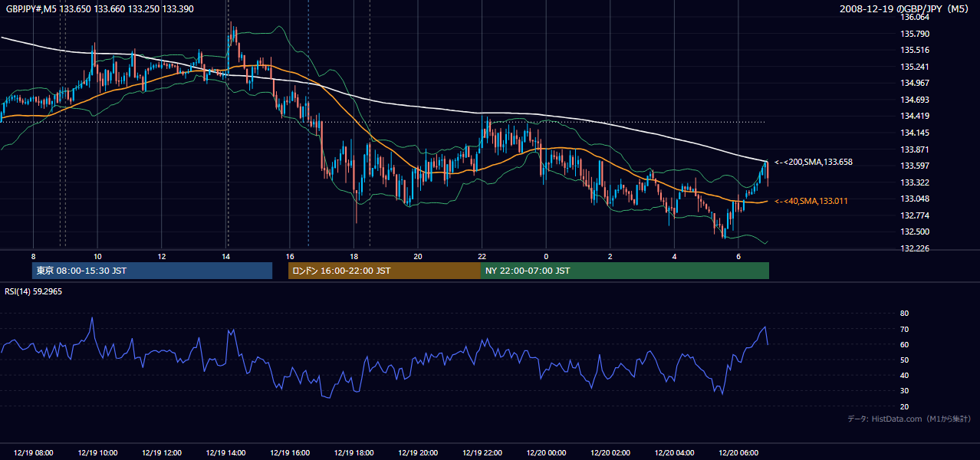
Task: Click hour tick 0 on price chart axis
Action: [546, 256]
